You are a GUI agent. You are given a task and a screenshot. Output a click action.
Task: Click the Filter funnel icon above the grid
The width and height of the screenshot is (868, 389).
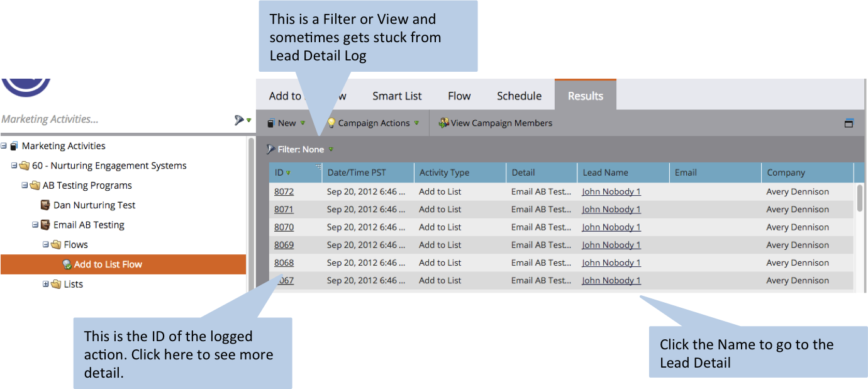pyautogui.click(x=270, y=150)
